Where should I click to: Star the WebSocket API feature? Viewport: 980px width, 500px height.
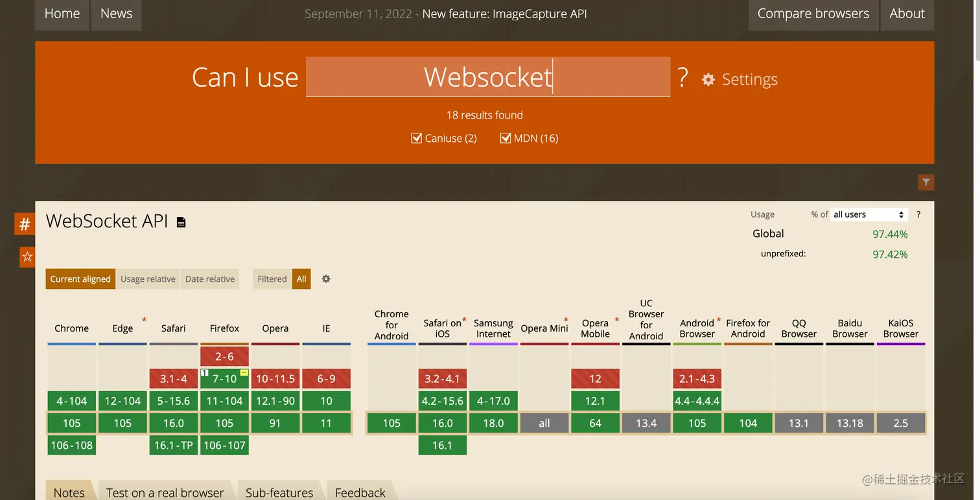click(27, 257)
